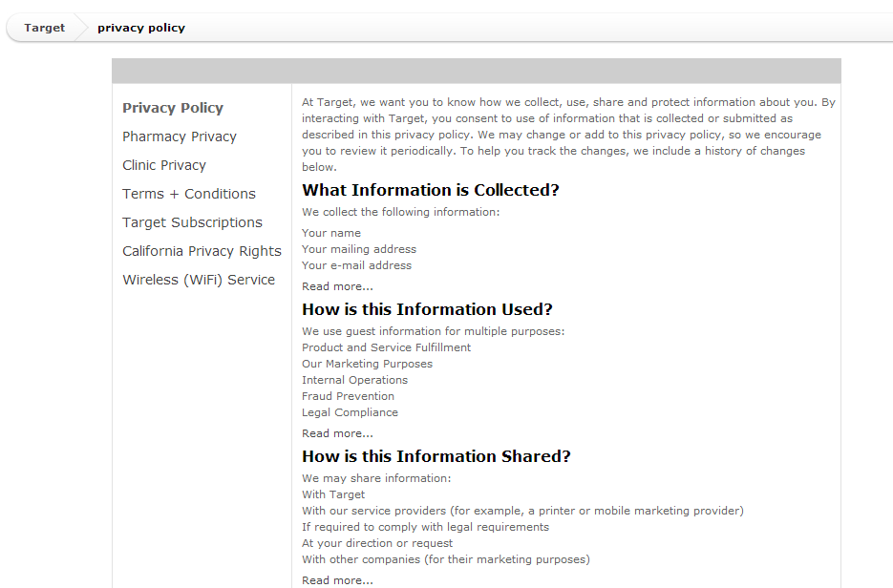Viewport: 893px width, 588px height.
Task: Click the intro paragraph beginning 'At Target'
Action: coord(568,135)
